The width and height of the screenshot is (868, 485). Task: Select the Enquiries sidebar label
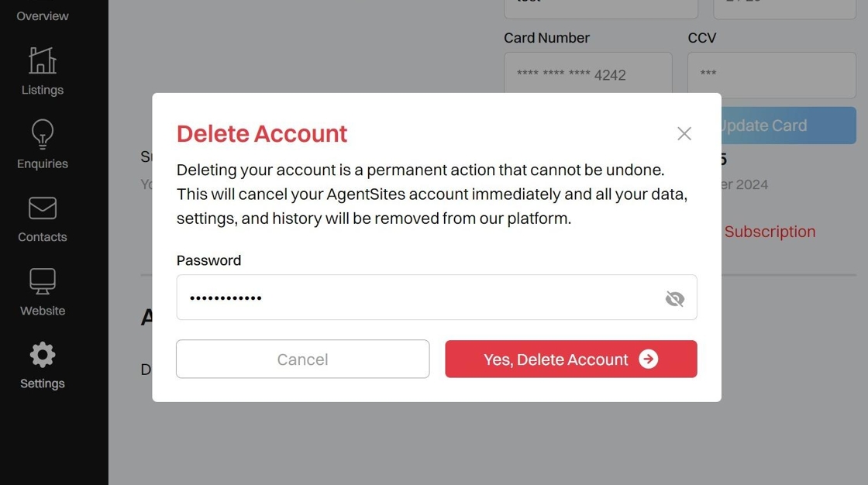[x=43, y=163]
